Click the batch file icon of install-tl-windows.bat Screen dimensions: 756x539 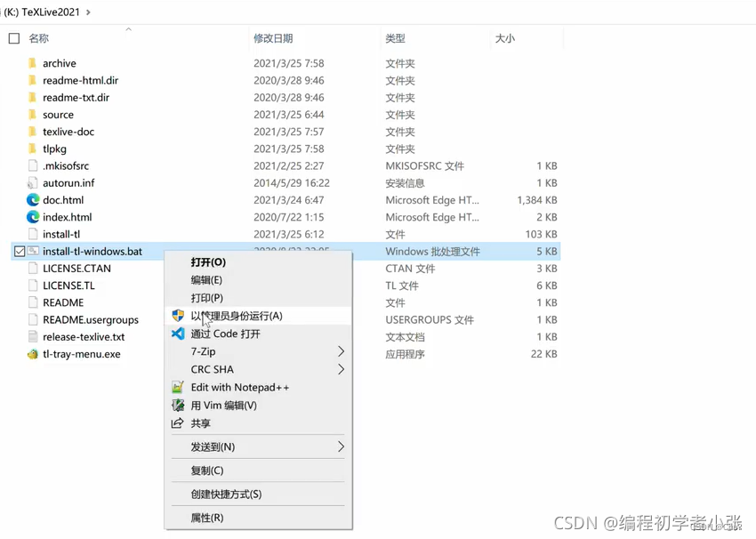pyautogui.click(x=33, y=251)
